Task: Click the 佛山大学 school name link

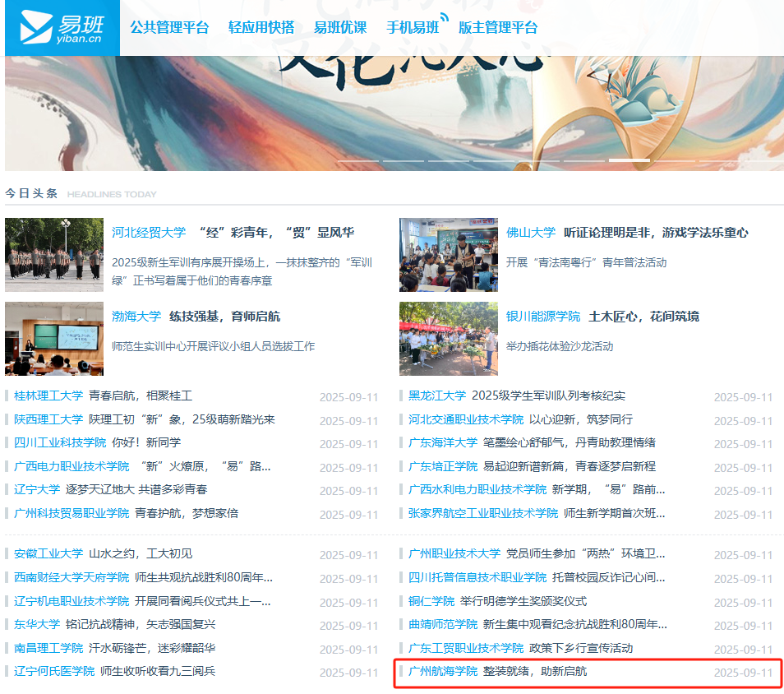Action: pyautogui.click(x=530, y=233)
